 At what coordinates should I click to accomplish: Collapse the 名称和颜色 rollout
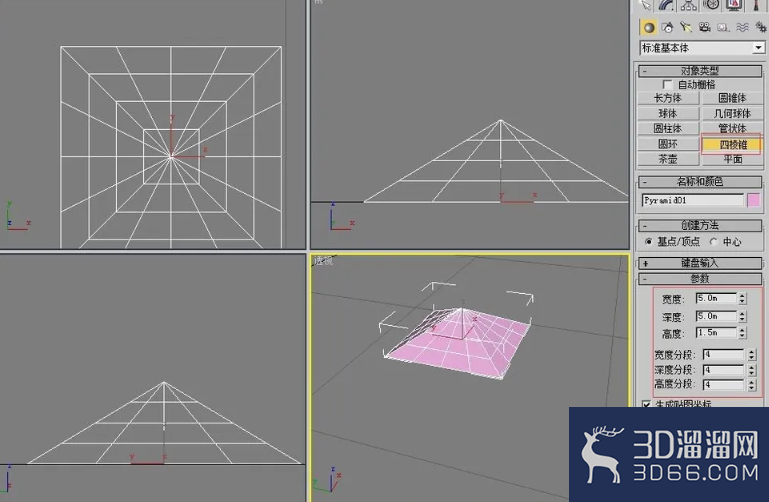pyautogui.click(x=700, y=182)
